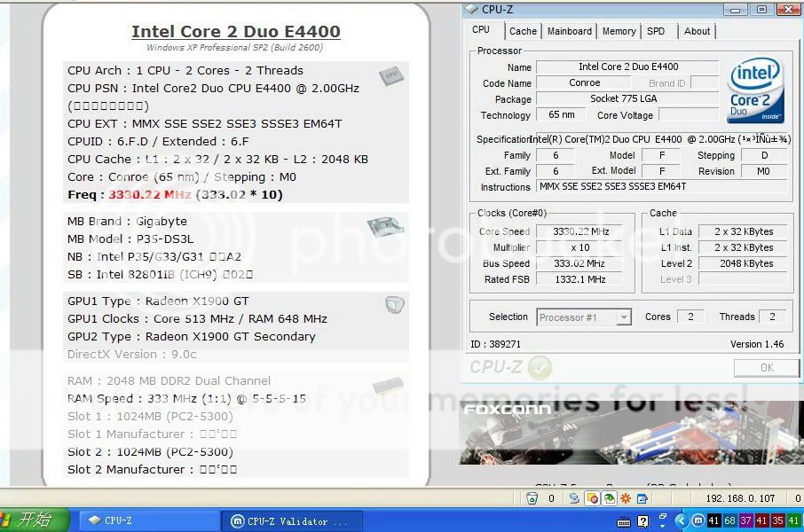Viewport: 804px width, 532px height.
Task: Close the CPU-Z window
Action: click(x=788, y=9)
